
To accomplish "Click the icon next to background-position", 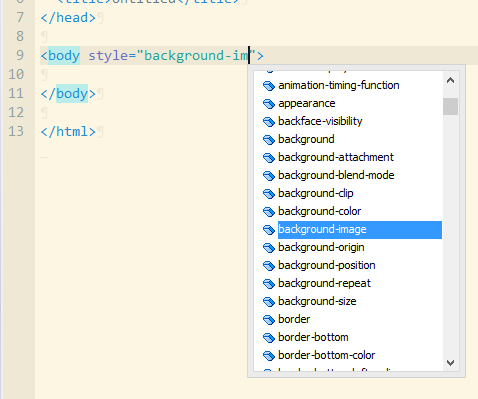I will (269, 266).
